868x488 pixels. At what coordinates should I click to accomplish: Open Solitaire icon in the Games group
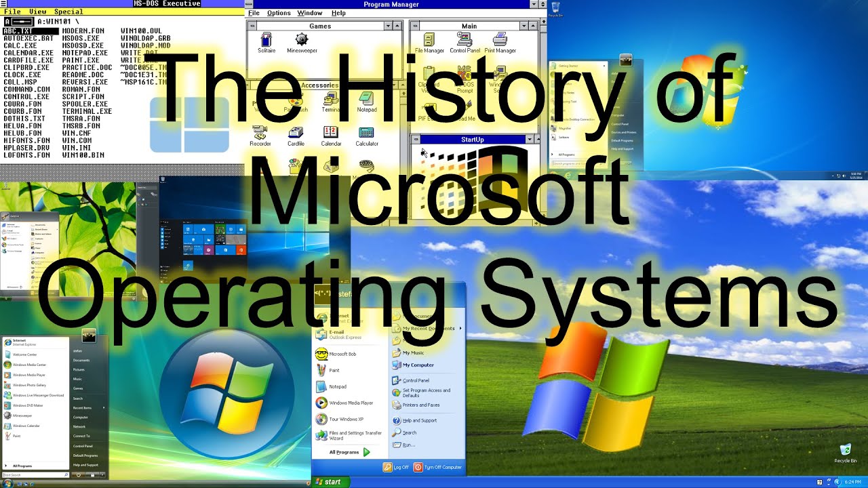[267, 43]
